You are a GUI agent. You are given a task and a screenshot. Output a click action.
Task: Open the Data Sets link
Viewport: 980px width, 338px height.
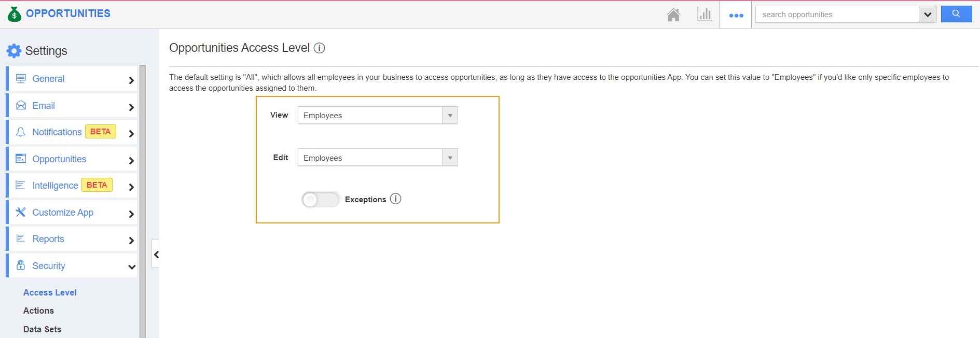pos(42,329)
